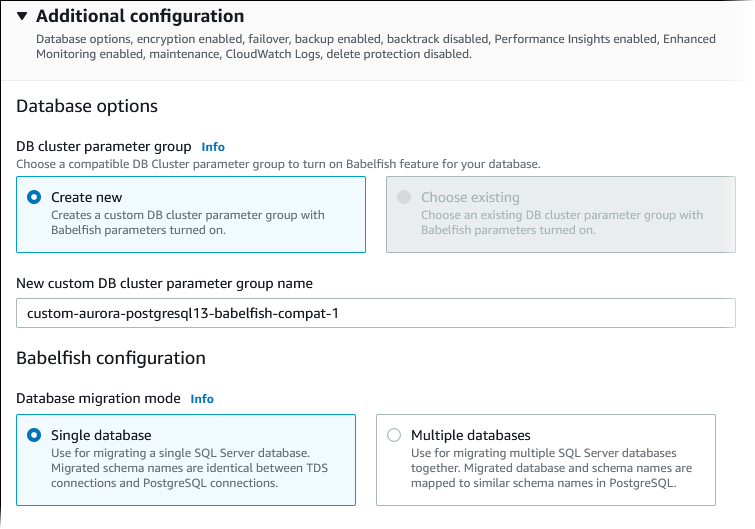Click the DB cluster parameter group label

[104, 147]
